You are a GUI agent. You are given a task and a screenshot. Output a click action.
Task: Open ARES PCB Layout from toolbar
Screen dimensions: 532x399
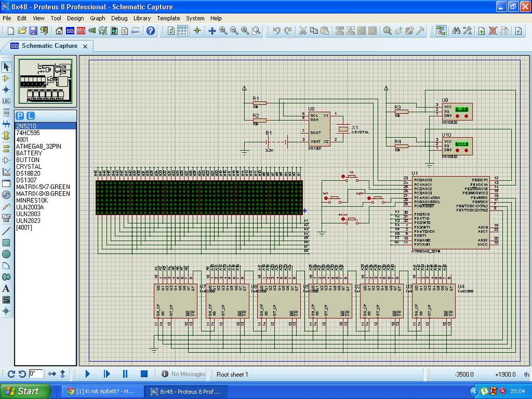click(81, 31)
